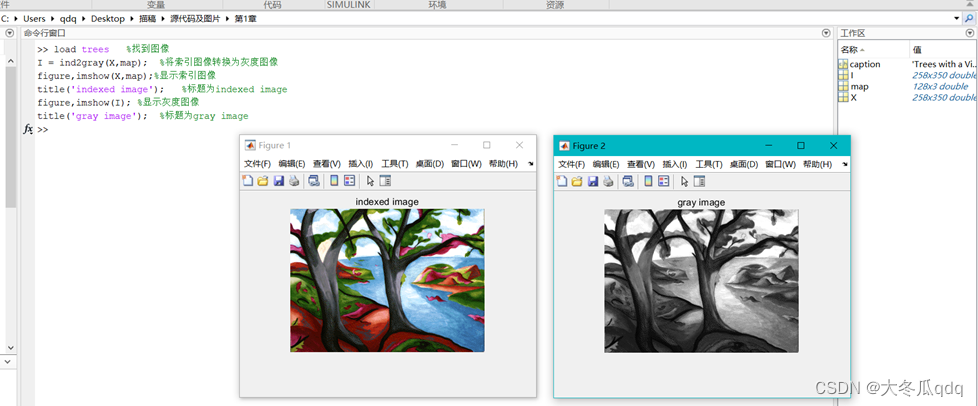Image resolution: width=978 pixels, height=406 pixels.
Task: Open 文件(F) menu in Figure 2
Action: [x=572, y=164]
